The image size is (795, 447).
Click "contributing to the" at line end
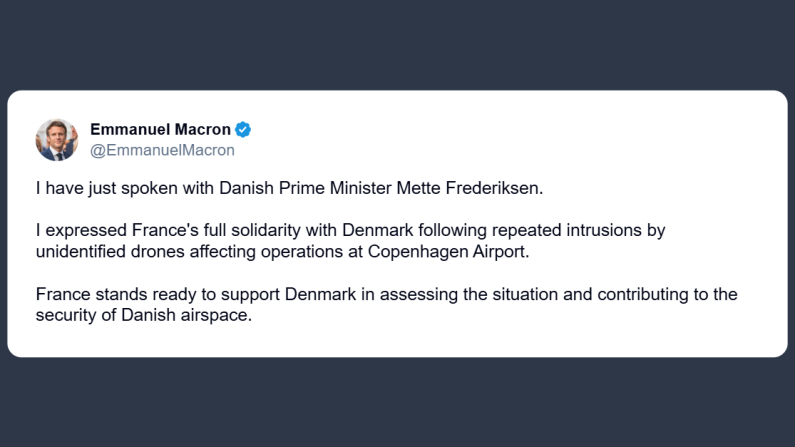click(x=675, y=294)
